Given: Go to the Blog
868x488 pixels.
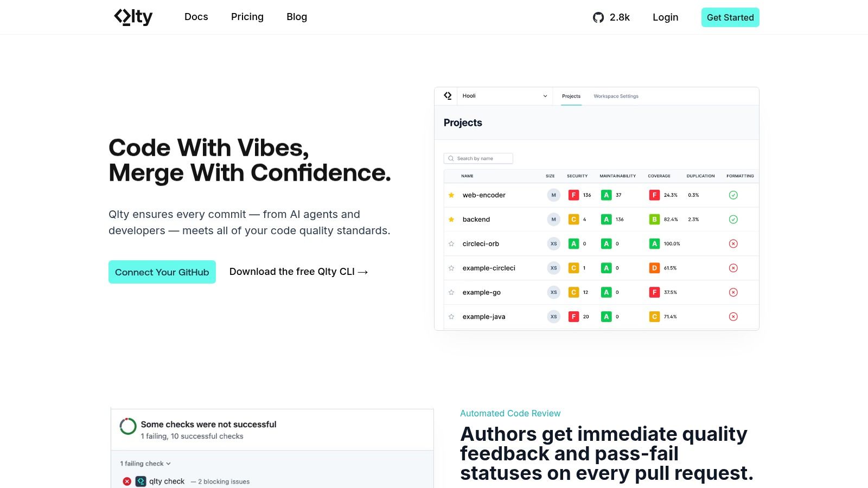Looking at the screenshot, I should [x=297, y=17].
